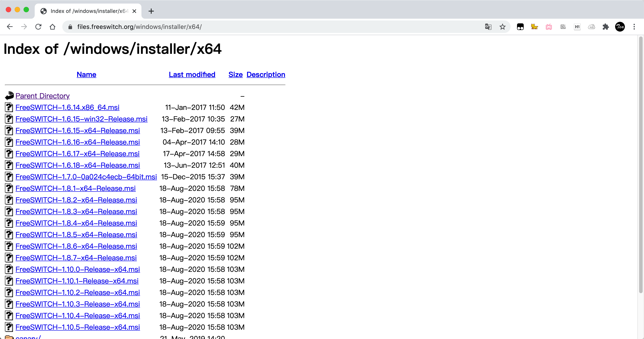Sort listing by Size column
The image size is (644, 339).
tap(235, 75)
